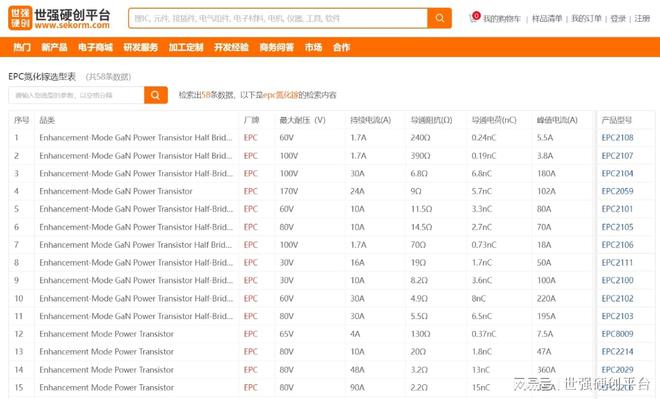Image resolution: width=660 pixels, height=399 pixels.
Task: Click the orange search magnifier in top bar
Action: (439, 18)
